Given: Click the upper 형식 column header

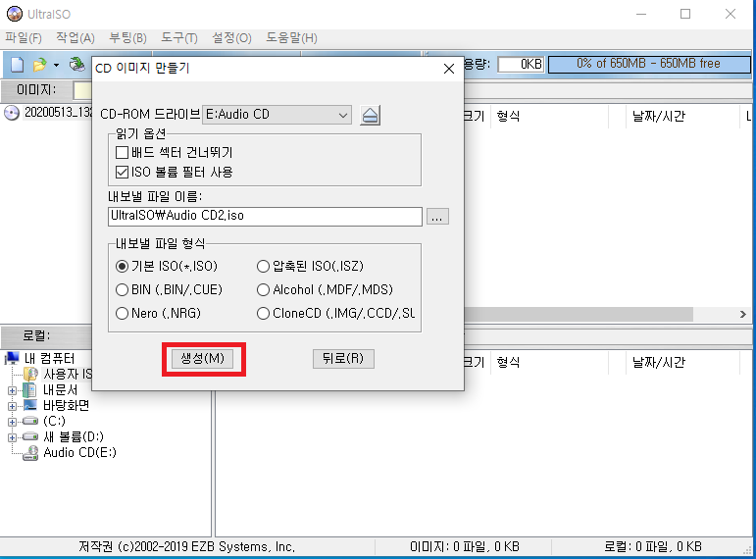Looking at the screenshot, I should coord(508,117).
